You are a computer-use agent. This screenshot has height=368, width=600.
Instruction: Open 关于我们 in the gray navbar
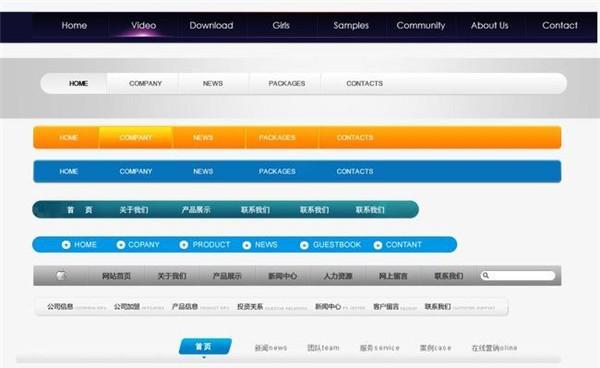[172, 276]
